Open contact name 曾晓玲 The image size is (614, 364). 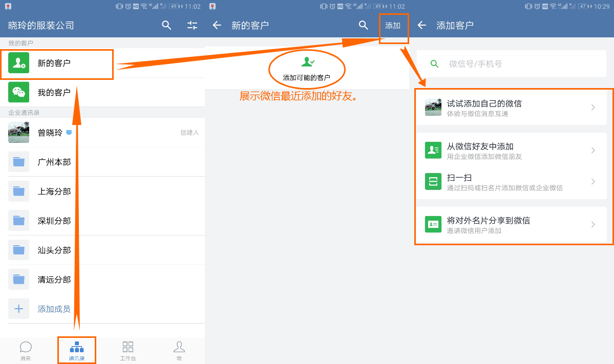point(50,133)
